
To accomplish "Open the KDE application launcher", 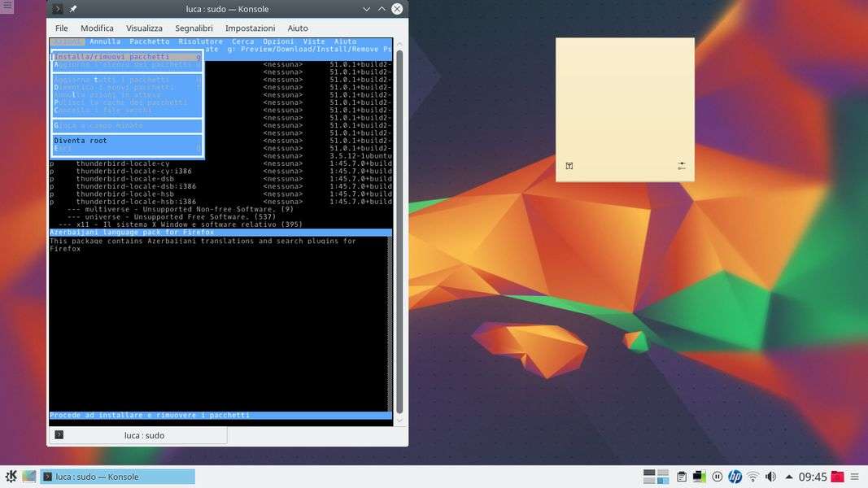I will 11,477.
